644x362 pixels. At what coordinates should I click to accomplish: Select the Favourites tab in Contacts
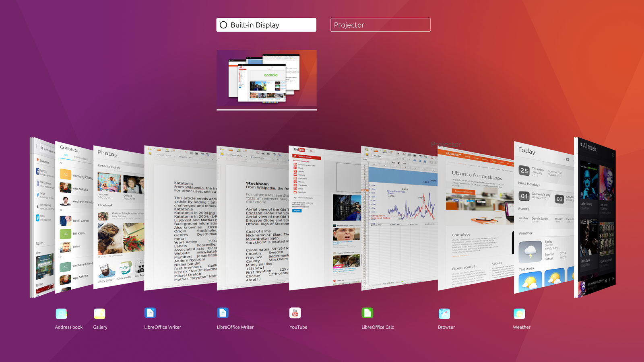[80, 158]
